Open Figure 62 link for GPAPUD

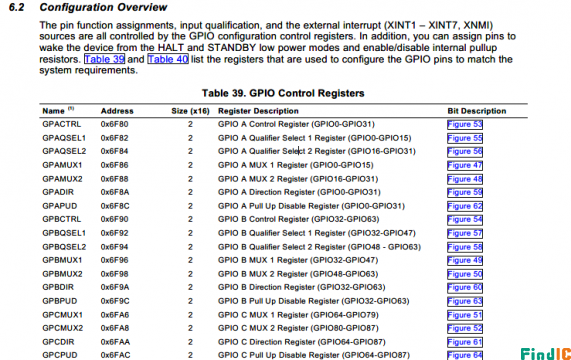pos(465,206)
